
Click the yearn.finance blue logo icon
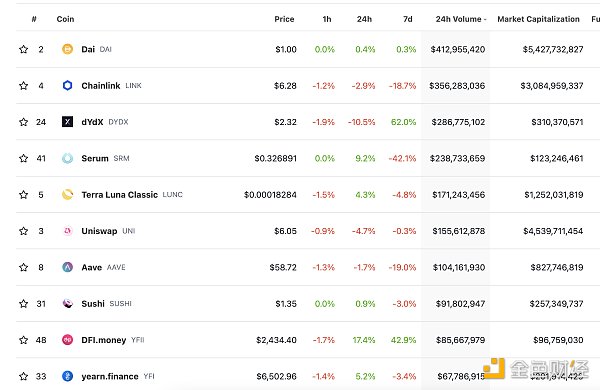67,376
